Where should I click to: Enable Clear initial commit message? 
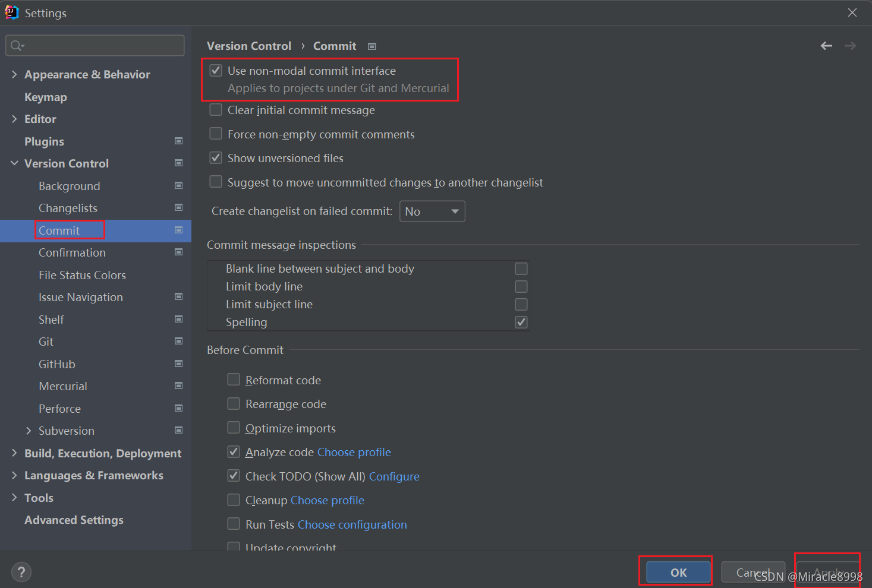coord(215,109)
